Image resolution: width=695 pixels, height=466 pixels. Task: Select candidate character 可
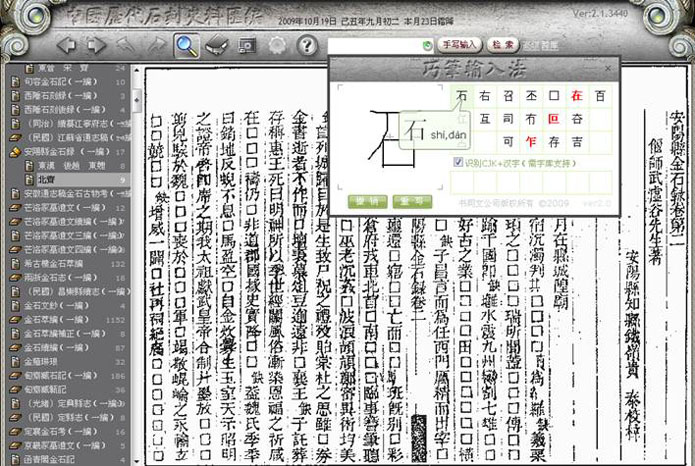pos(508,142)
